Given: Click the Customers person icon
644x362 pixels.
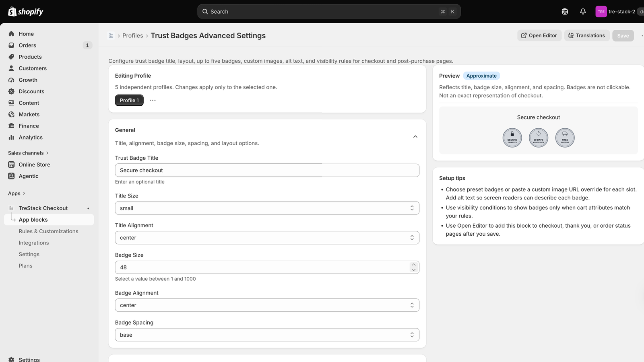Looking at the screenshot, I should [x=11, y=68].
